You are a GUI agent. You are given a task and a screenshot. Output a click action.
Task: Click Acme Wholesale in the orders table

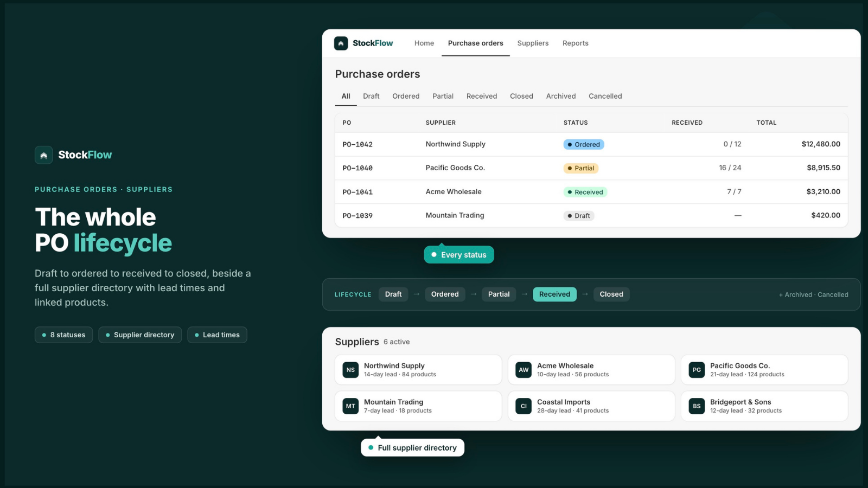[454, 192]
